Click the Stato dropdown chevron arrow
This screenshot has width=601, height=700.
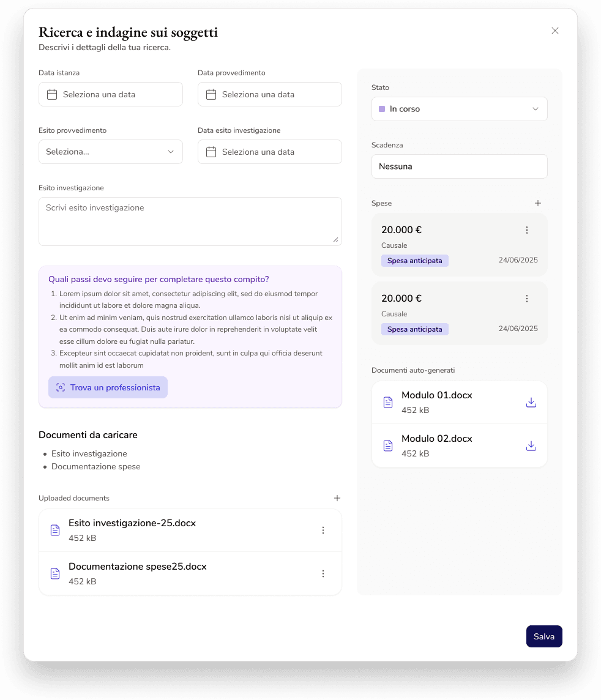[536, 109]
